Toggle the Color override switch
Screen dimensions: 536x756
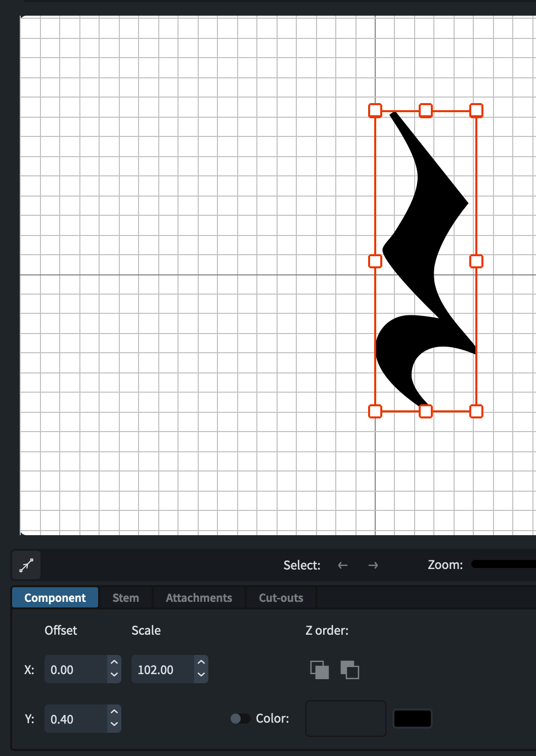click(240, 719)
